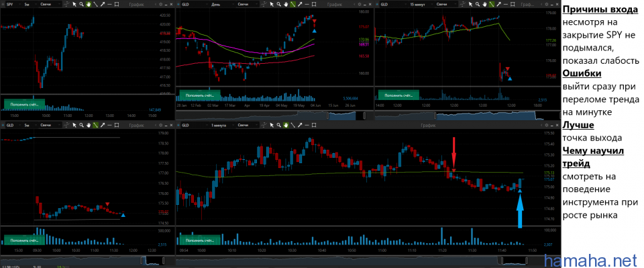Screen dimensions: 644x268
Task: Click the red sell marker on GLD 5m chart
Action: coord(107,204)
